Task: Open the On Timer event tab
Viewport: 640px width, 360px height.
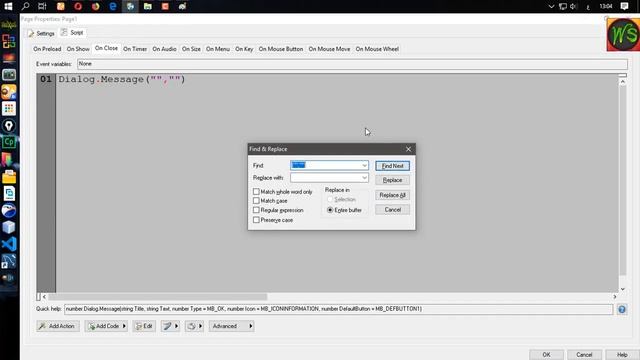Action: tap(135, 49)
